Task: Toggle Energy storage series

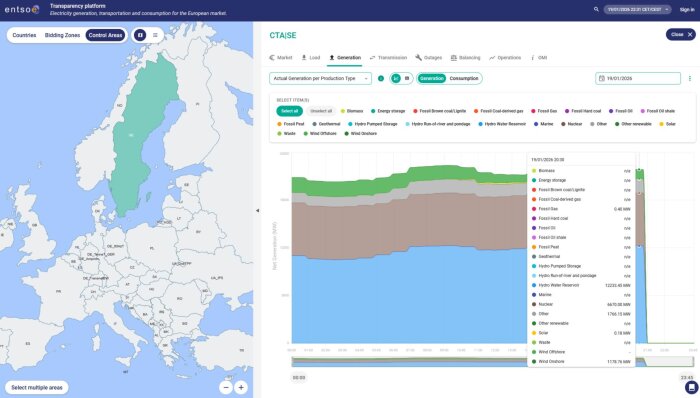Action: coord(388,111)
